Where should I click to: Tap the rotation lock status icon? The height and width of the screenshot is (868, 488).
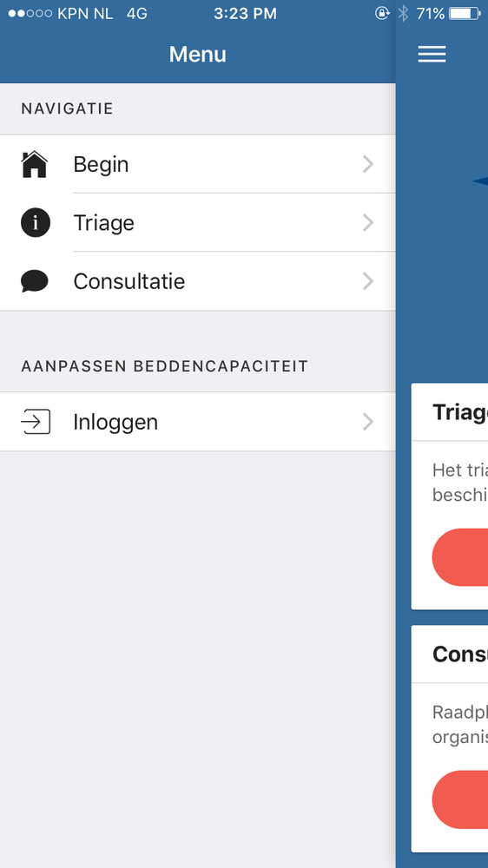(382, 13)
